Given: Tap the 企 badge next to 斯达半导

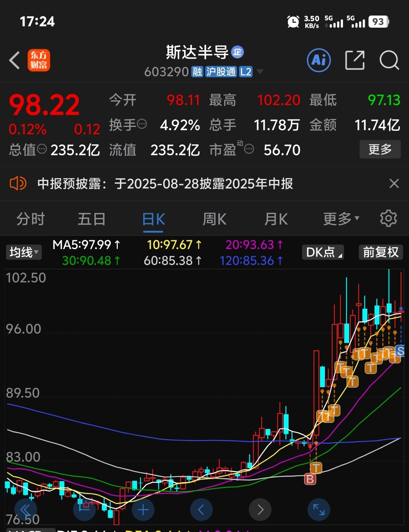Looking at the screenshot, I should coord(237,52).
